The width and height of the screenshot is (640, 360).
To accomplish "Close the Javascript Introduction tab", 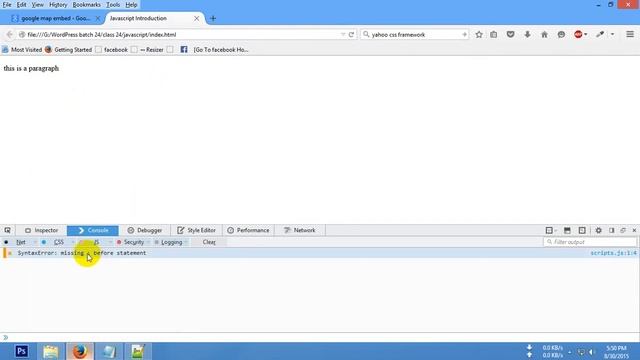I will coord(196,18).
